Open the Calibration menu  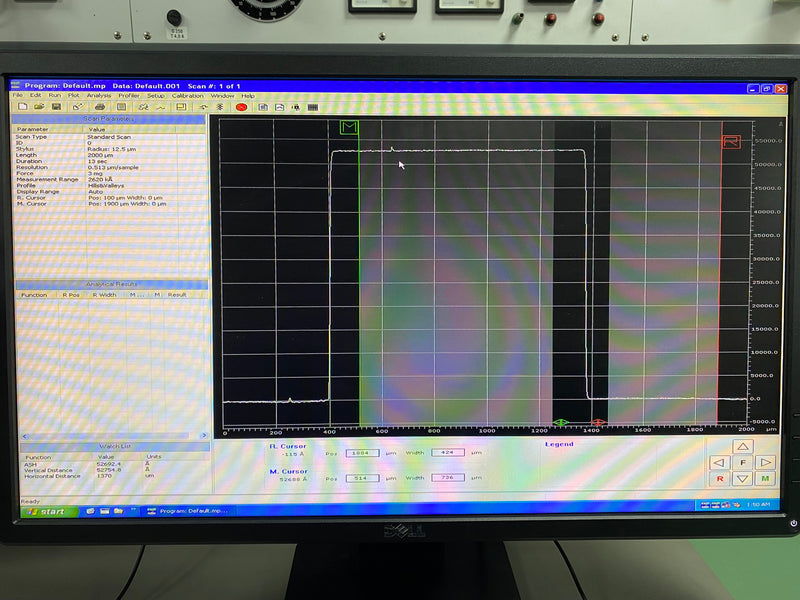187,95
